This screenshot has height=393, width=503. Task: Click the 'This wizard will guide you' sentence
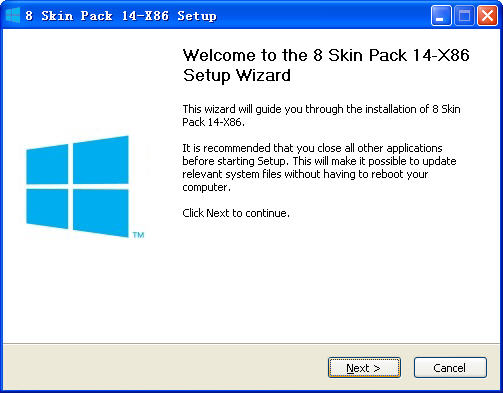pos(321,115)
